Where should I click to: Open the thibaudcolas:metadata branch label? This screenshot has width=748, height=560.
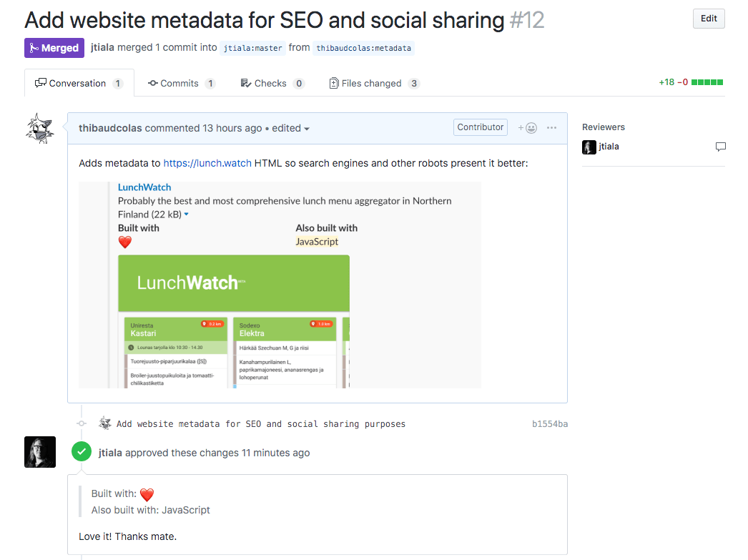pos(363,48)
